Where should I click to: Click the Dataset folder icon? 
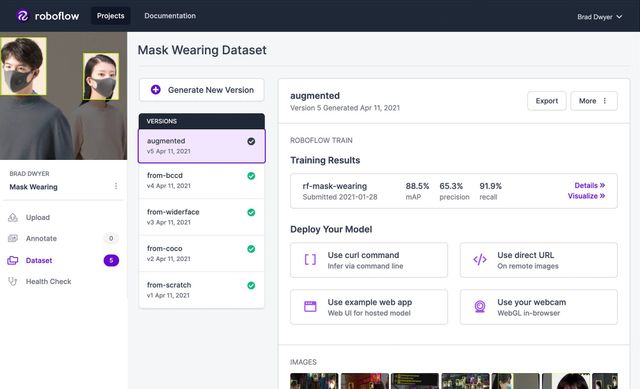13,260
